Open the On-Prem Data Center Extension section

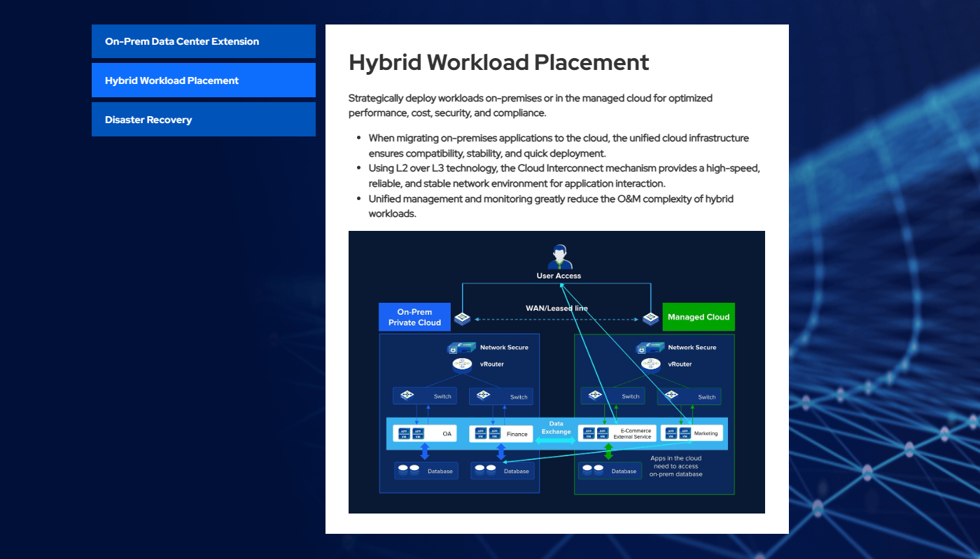[x=203, y=41]
